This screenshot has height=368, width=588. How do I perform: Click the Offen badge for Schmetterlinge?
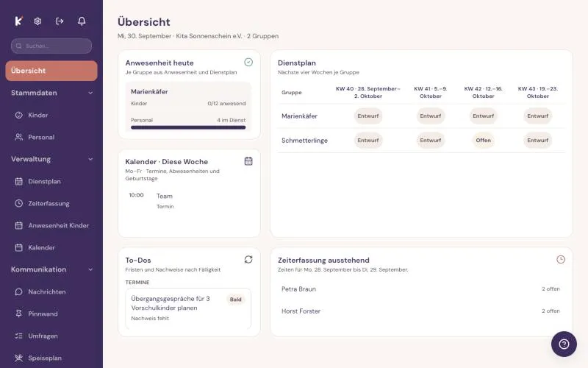483,141
